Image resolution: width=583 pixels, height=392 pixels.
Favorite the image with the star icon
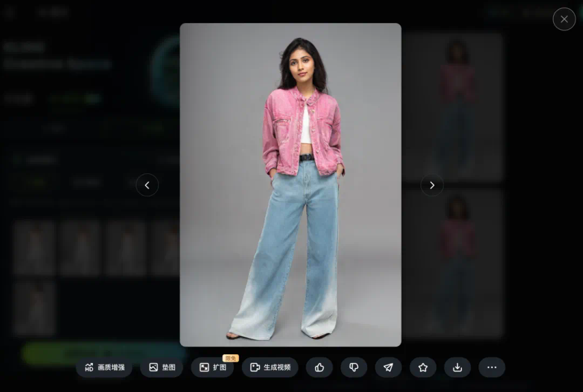(423, 368)
